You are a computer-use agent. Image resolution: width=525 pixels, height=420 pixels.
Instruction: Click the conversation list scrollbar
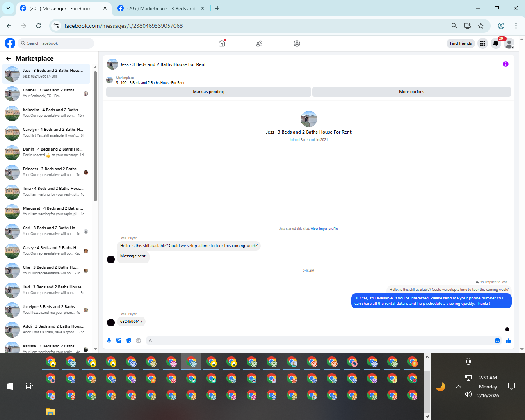pos(95,135)
